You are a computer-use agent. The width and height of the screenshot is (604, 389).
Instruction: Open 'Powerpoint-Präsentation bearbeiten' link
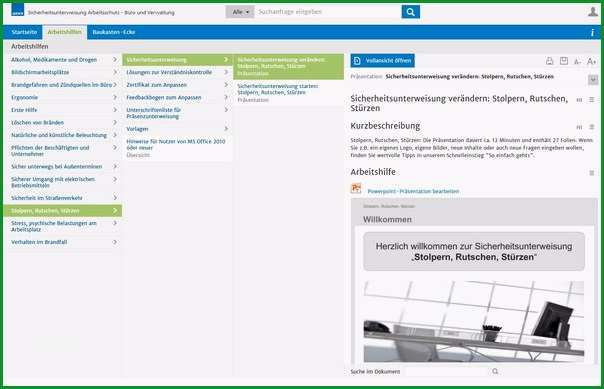pos(413,191)
